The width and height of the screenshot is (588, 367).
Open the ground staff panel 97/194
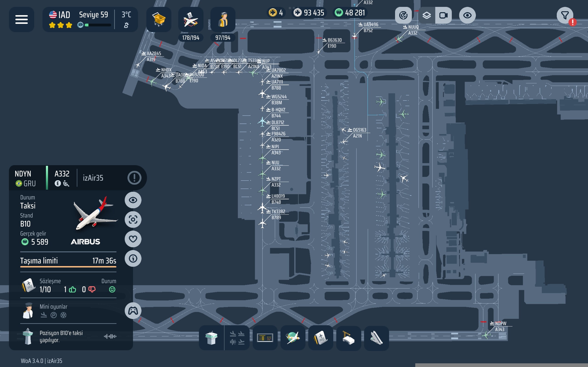[223, 20]
